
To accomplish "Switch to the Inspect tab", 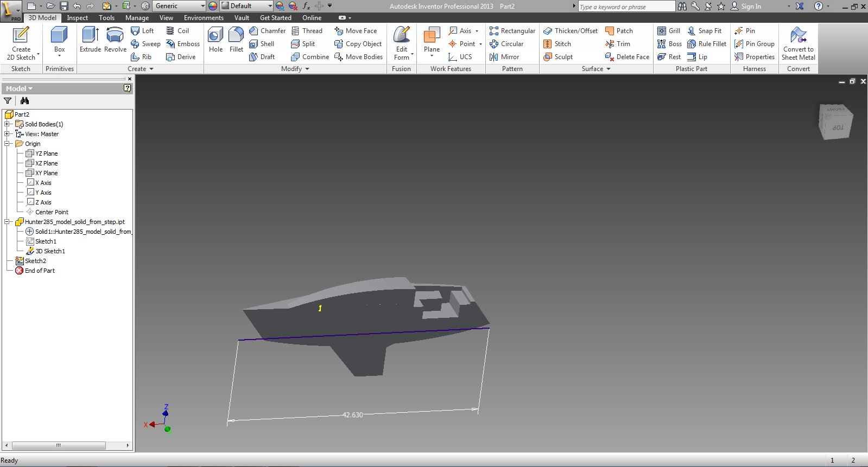I will pyautogui.click(x=78, y=18).
